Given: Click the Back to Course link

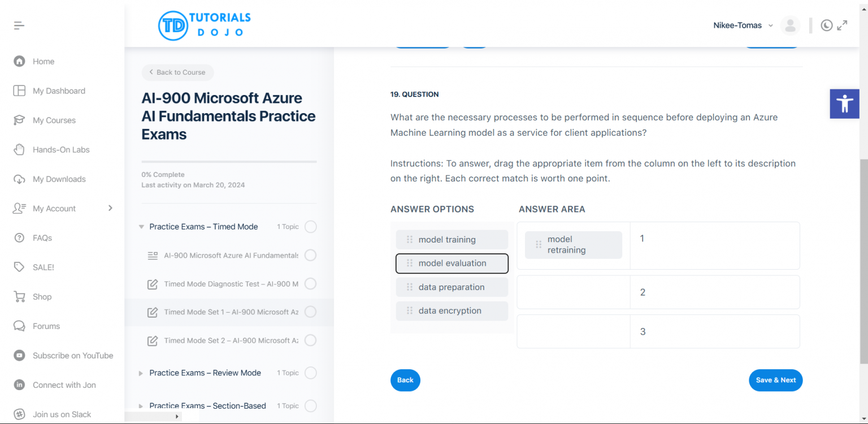Looking at the screenshot, I should [x=177, y=72].
